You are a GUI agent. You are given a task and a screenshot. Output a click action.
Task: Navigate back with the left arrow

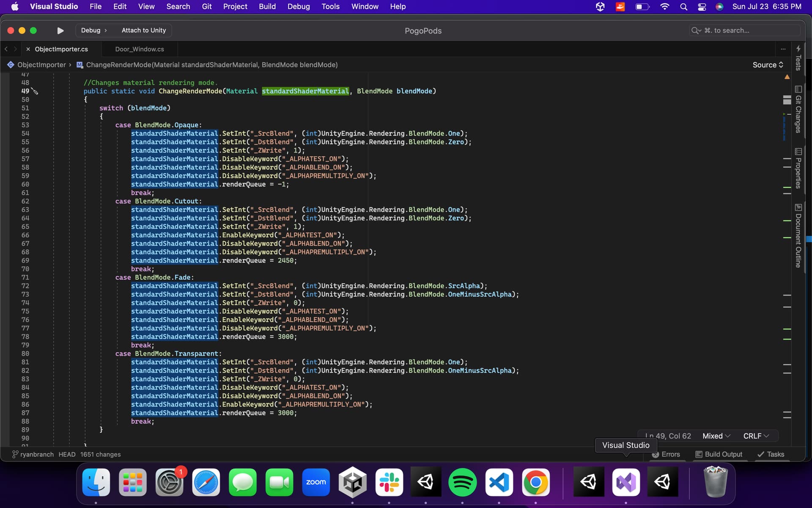pos(6,49)
